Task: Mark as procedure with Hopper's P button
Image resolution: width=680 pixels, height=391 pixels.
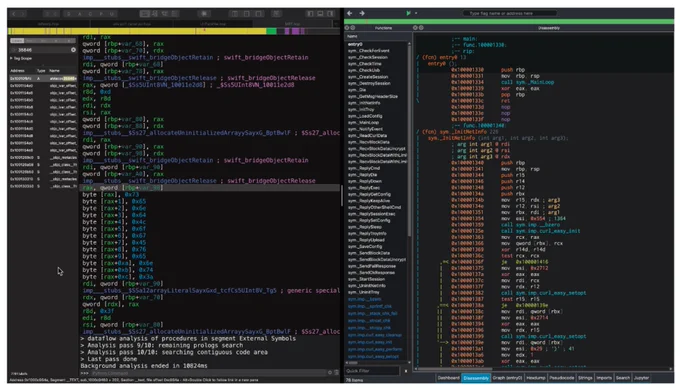Action: pos(101,14)
